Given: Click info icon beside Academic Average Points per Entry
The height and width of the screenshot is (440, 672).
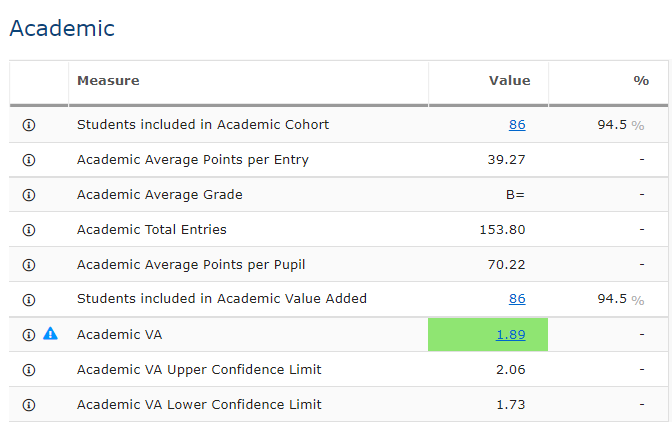Looking at the screenshot, I should pyautogui.click(x=28, y=160).
